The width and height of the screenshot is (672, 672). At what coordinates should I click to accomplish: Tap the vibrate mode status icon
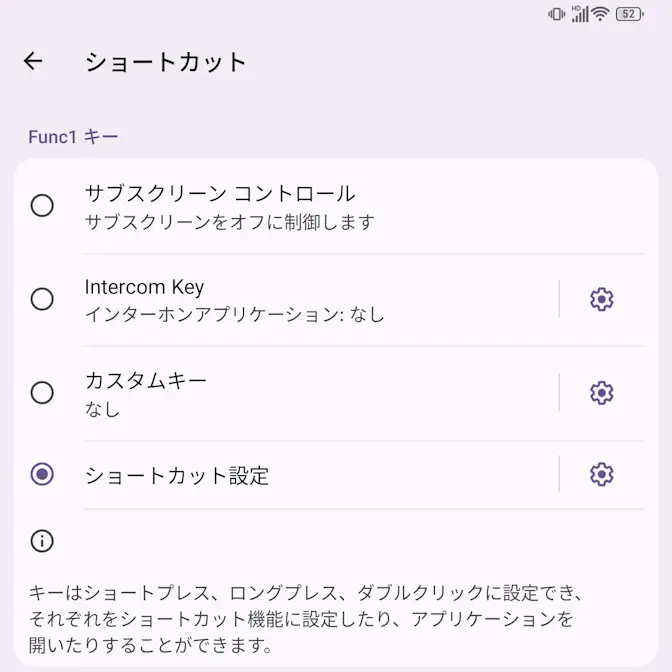coord(556,14)
